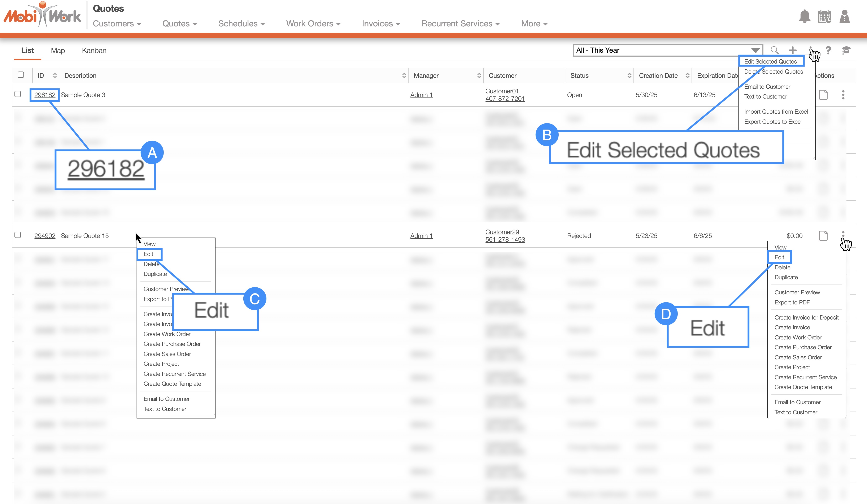
Task: Select checkbox for Sample Quote 15
Action: (18, 235)
